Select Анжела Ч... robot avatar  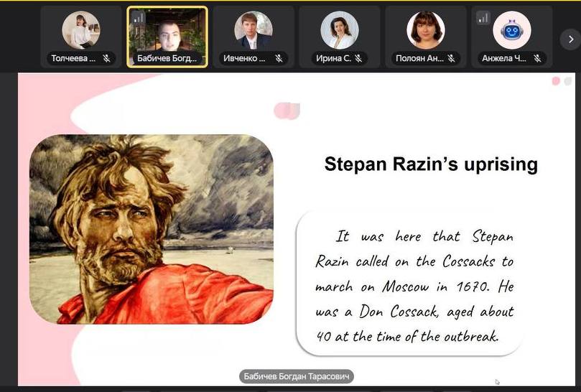pos(512,30)
